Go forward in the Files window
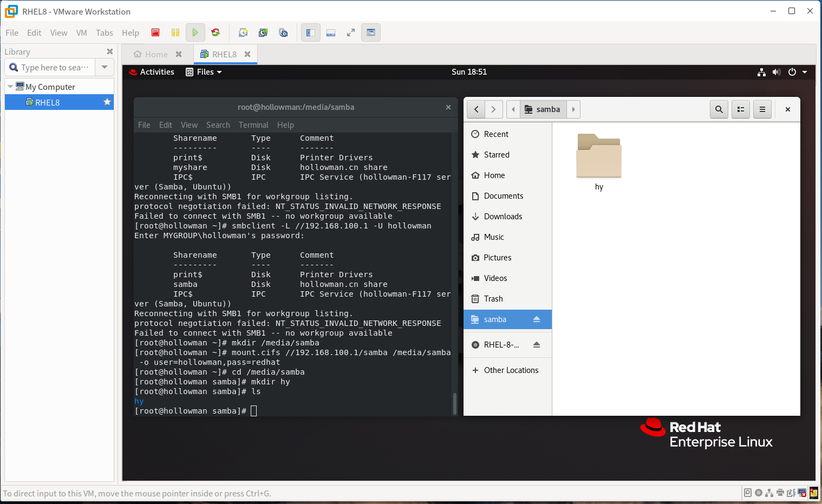This screenshot has height=504, width=822. pyautogui.click(x=494, y=109)
